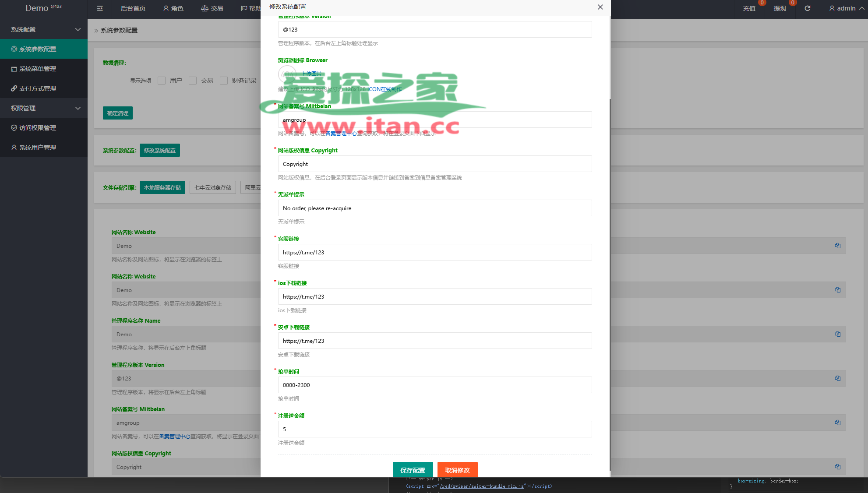Image resolution: width=868 pixels, height=493 pixels.
Task: Click the 抢单时间 input field
Action: point(434,385)
